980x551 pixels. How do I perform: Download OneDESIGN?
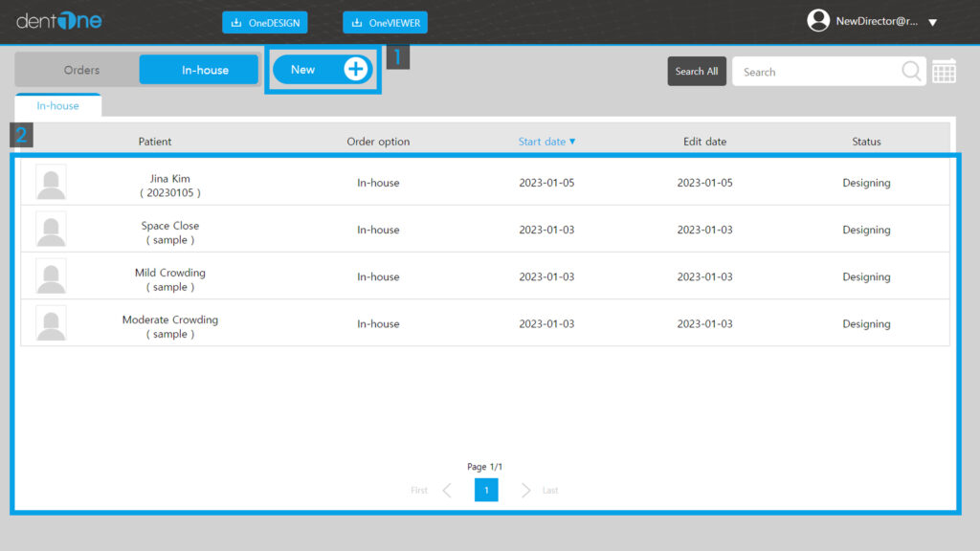265,23
